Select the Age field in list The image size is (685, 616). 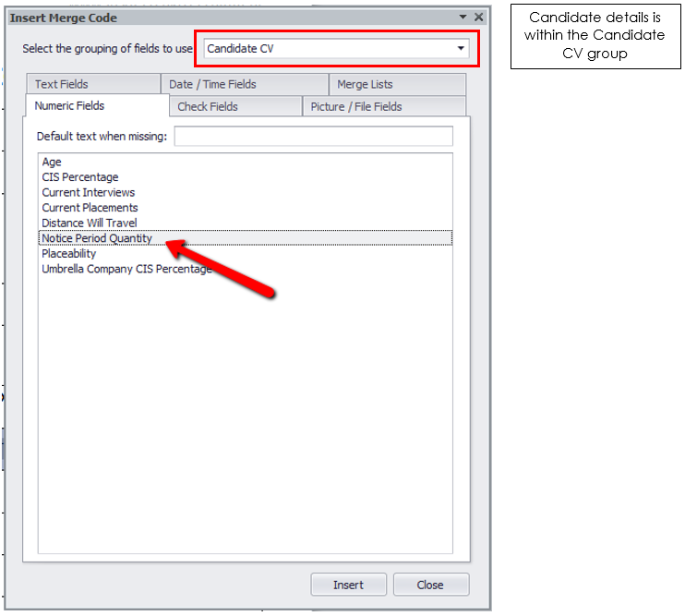[x=52, y=163]
